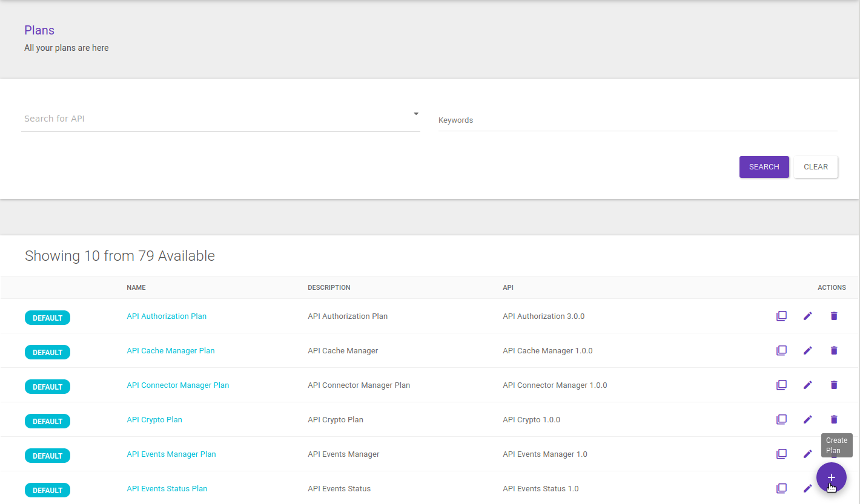Screen dimensions: 860x504
Task: Clone the API Events Status Plan
Action: pyautogui.click(x=781, y=488)
